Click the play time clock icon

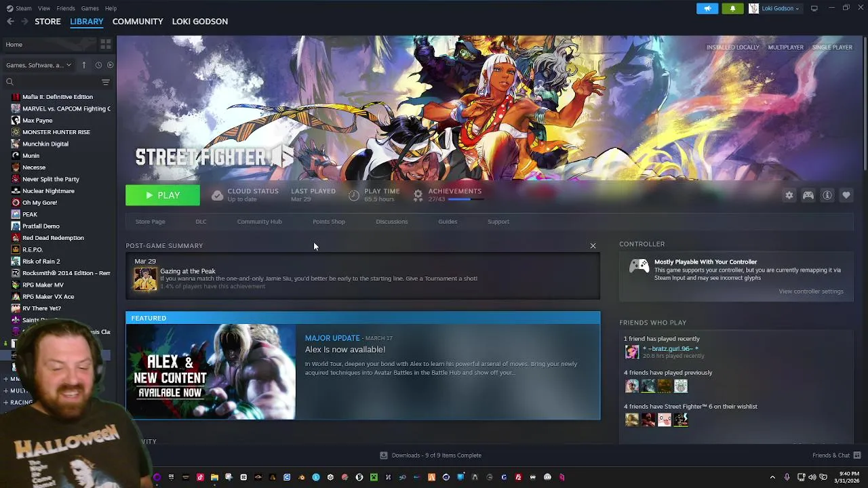click(353, 195)
